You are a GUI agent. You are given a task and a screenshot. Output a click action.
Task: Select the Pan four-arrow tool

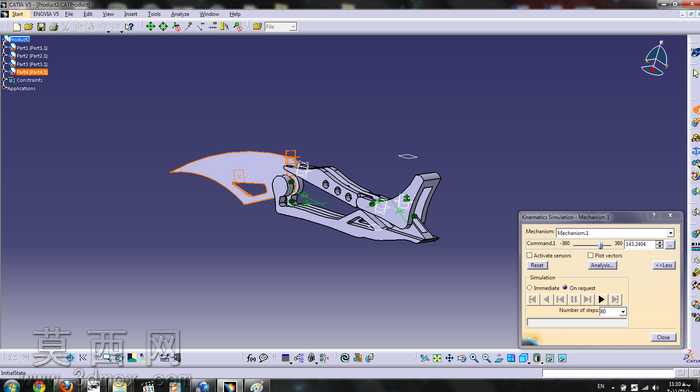[449, 358]
